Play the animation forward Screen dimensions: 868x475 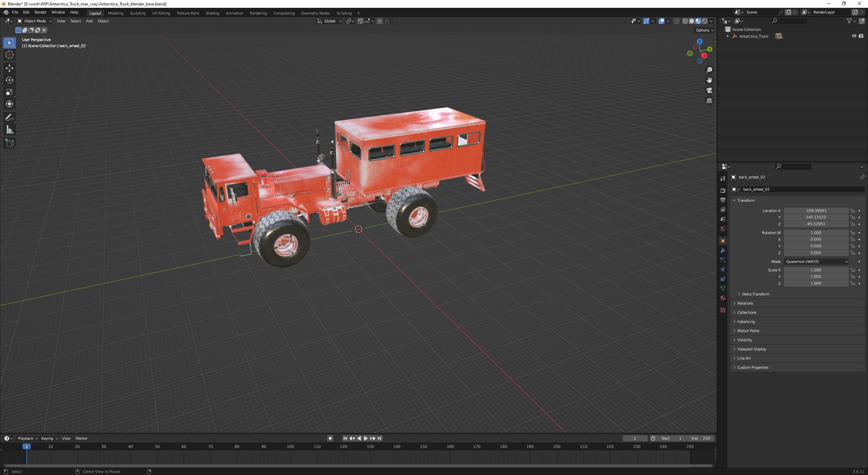click(x=366, y=438)
